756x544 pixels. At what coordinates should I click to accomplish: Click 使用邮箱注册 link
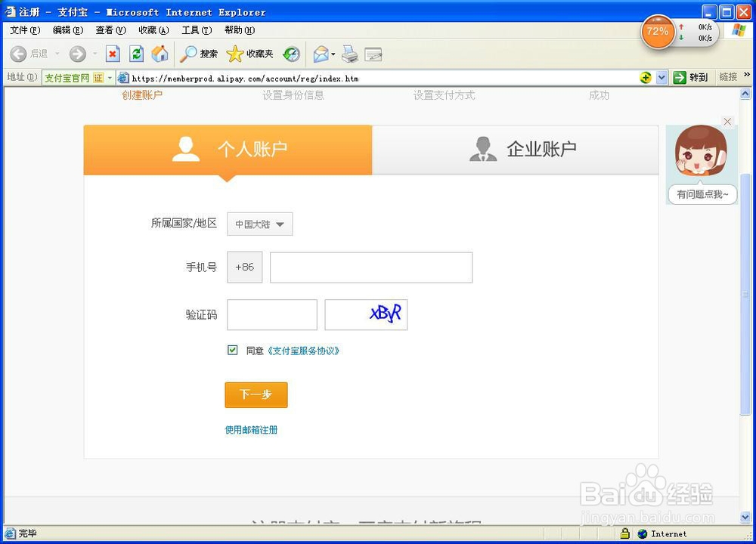coord(251,430)
